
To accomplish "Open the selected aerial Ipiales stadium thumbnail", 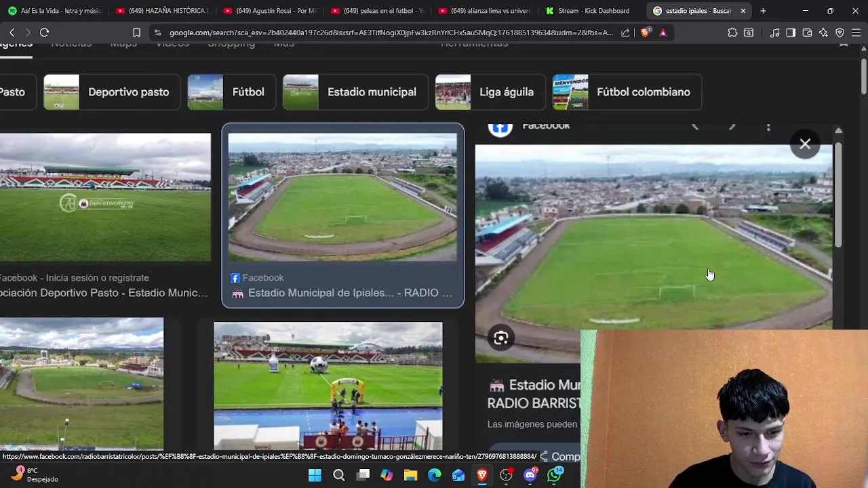I will [342, 197].
